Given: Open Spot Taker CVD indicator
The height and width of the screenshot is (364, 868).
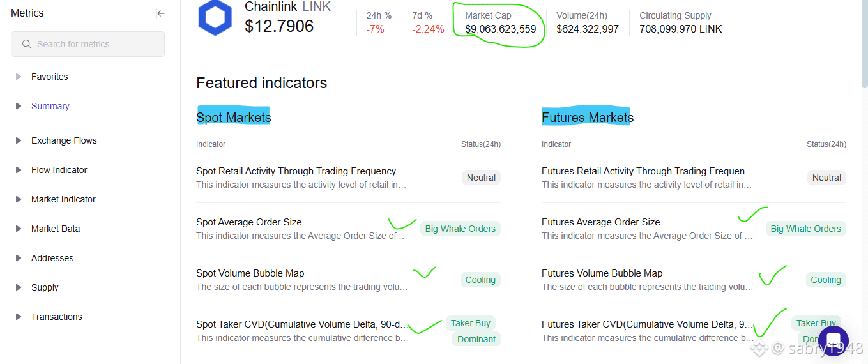Looking at the screenshot, I should [x=302, y=324].
